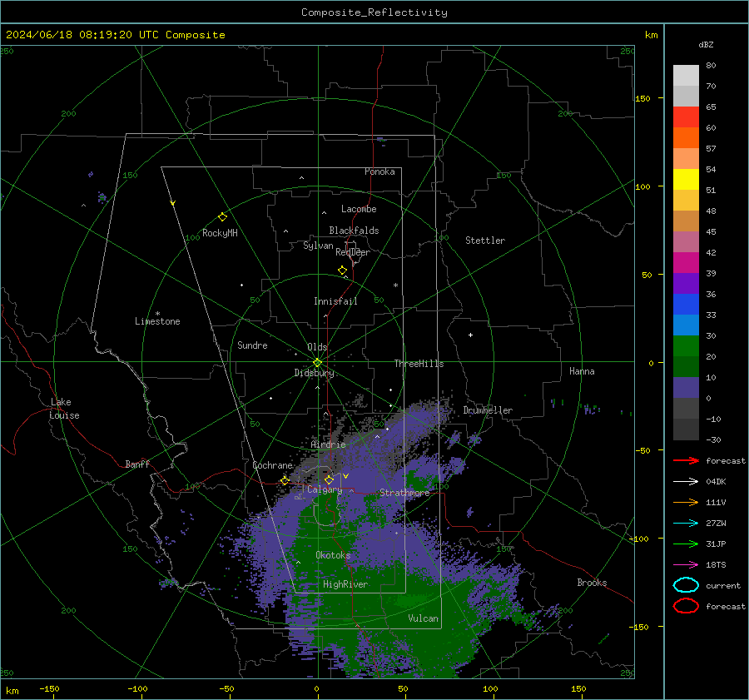Click the 51 dBZ yellow color swatch
Image resolution: width=749 pixels, height=700 pixels.
tap(686, 180)
